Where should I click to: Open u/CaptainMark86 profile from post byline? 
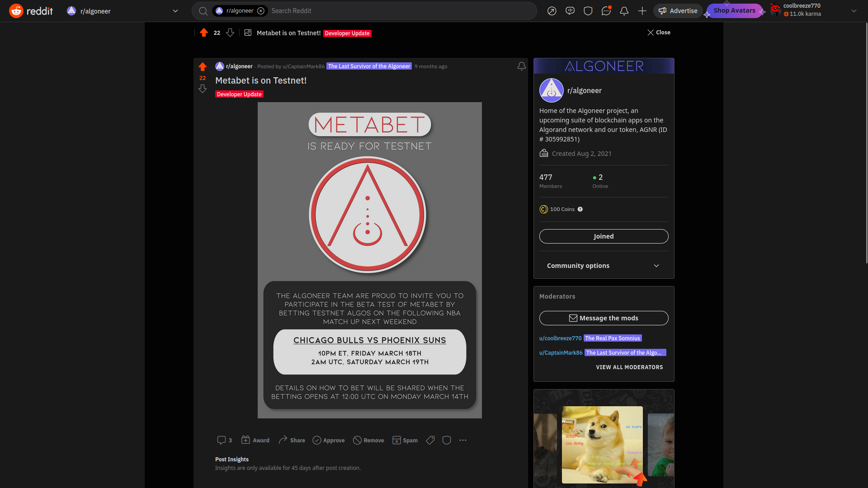click(303, 66)
